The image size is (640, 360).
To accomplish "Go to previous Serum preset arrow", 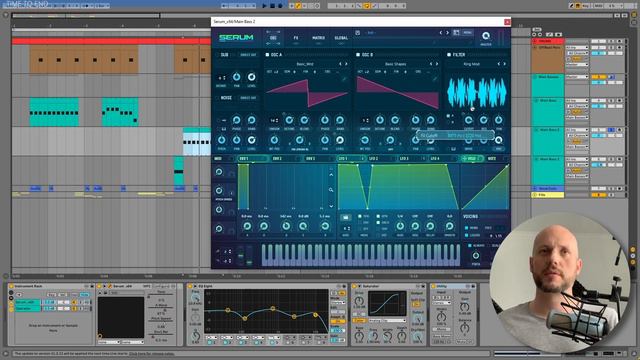I will point(441,33).
